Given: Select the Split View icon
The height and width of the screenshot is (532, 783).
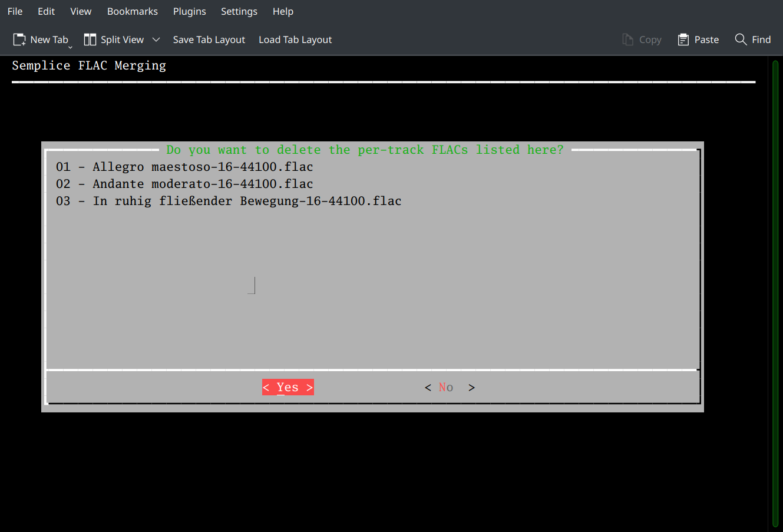Looking at the screenshot, I should pos(90,39).
